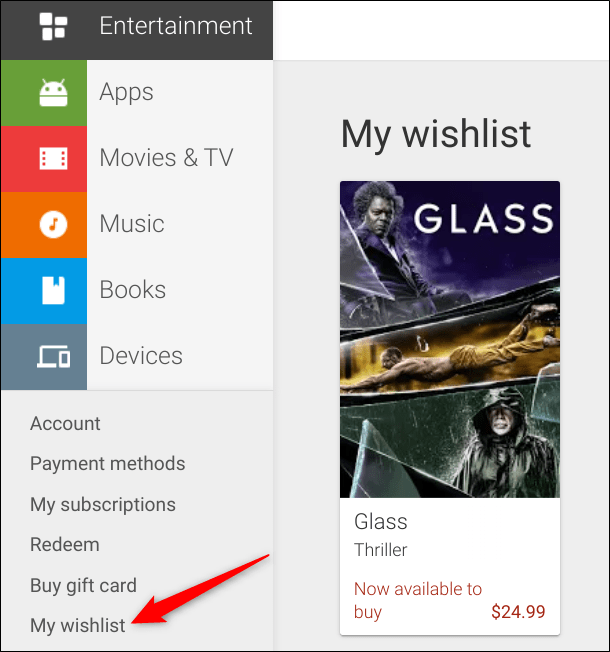610x652 pixels.
Task: View My subscriptions
Action: tap(102, 505)
